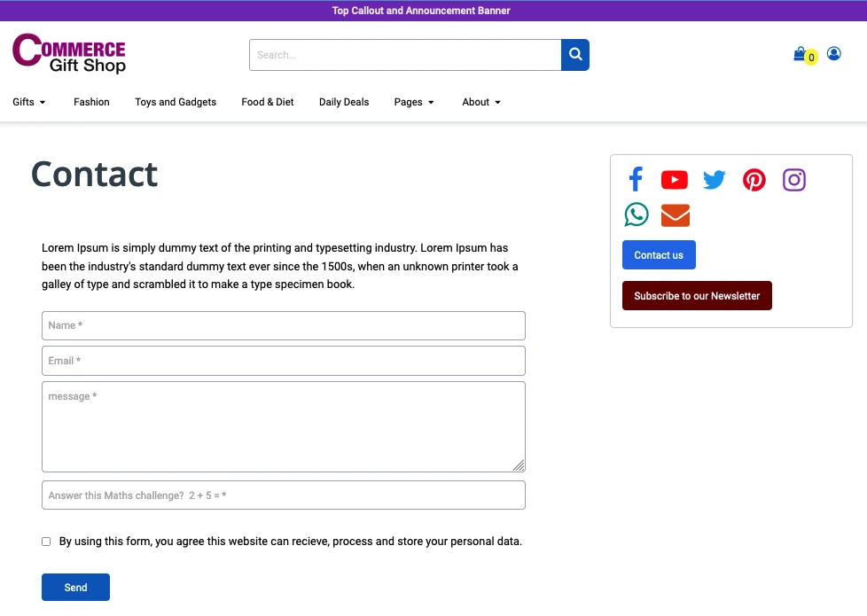
Task: Open the Fashion menu item
Action: (91, 102)
